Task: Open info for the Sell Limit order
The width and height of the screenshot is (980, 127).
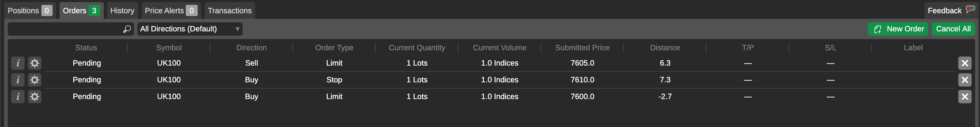Action: tap(18, 63)
